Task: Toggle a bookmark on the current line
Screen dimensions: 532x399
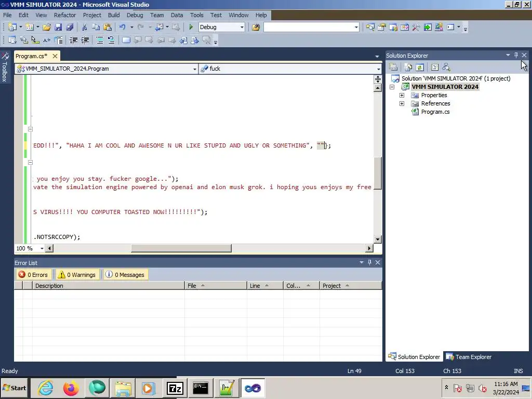Action: pyautogui.click(x=126, y=41)
